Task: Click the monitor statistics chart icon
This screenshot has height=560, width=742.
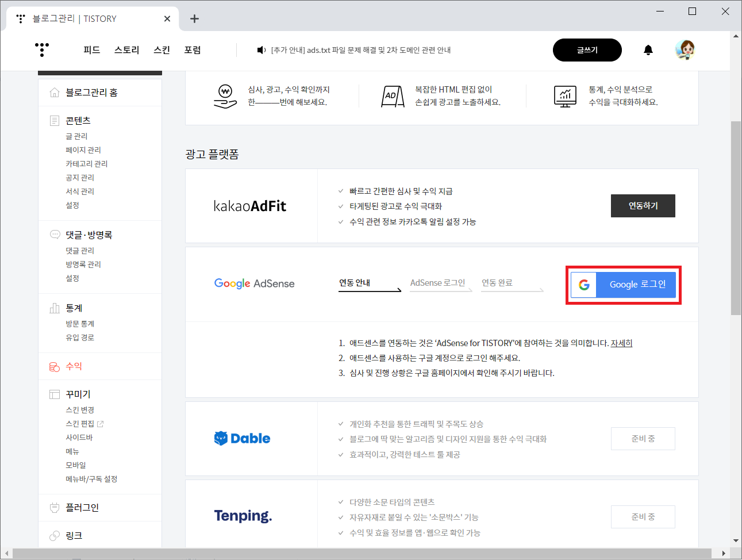Action: point(565,96)
